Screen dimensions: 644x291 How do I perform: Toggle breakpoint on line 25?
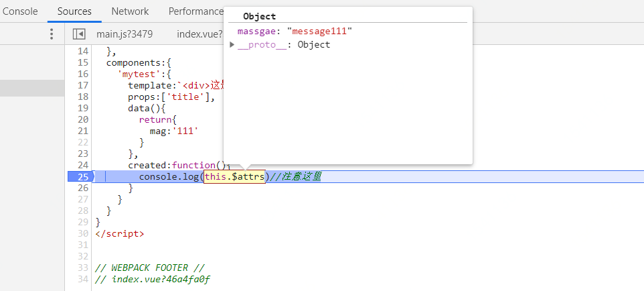coord(82,176)
